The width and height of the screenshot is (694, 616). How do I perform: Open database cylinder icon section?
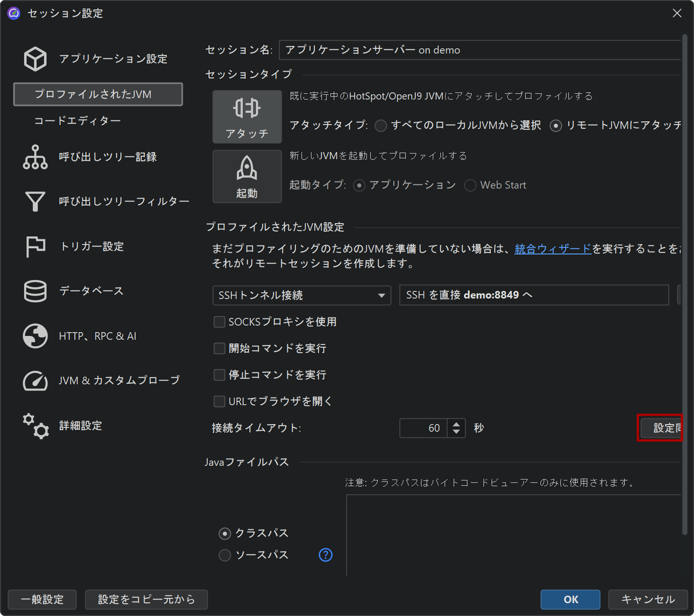[35, 291]
